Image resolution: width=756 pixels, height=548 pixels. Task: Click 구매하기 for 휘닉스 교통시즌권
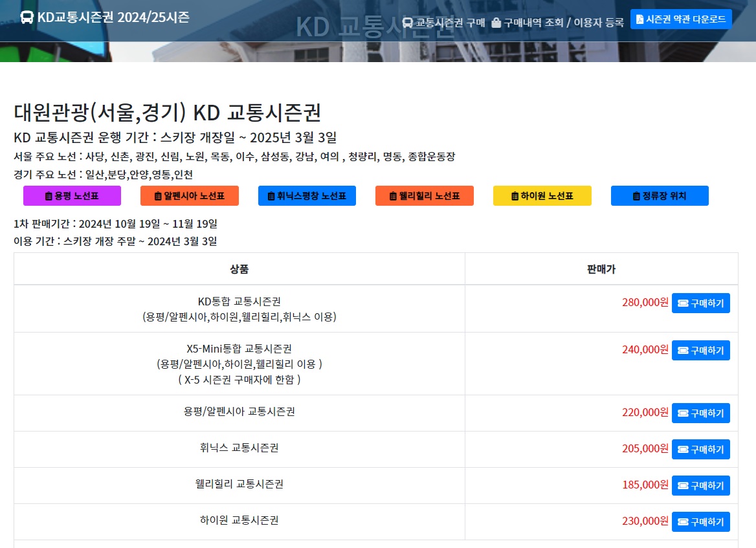701,449
